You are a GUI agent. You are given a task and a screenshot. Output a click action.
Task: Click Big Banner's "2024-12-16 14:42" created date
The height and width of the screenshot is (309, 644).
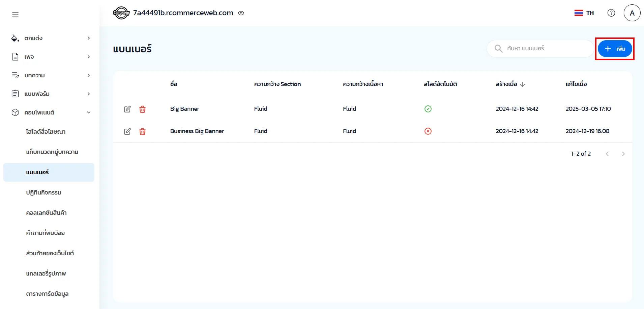coord(517,109)
